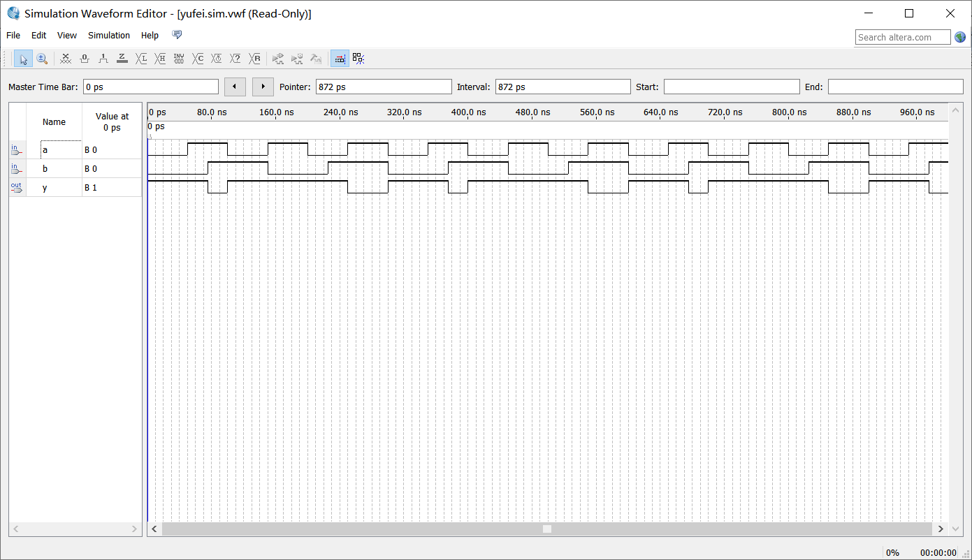This screenshot has width=972, height=560.
Task: Click the 80.0 ns timeline mark
Action: [212, 112]
